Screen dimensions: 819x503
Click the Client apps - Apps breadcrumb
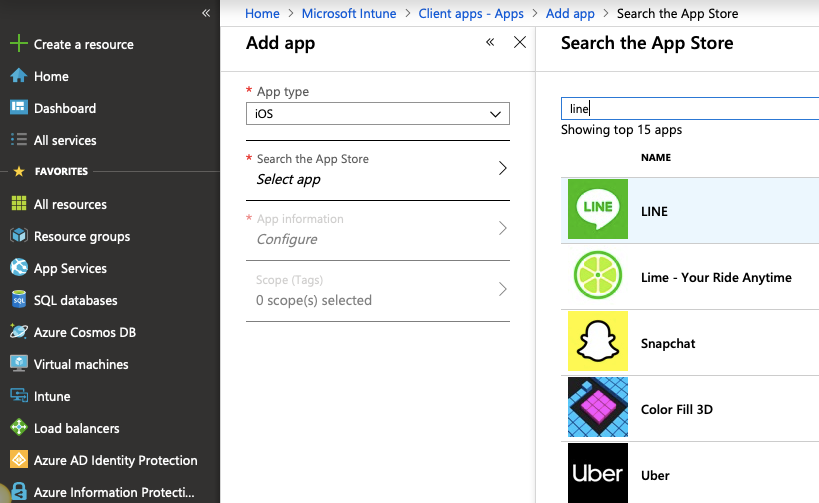click(x=471, y=14)
